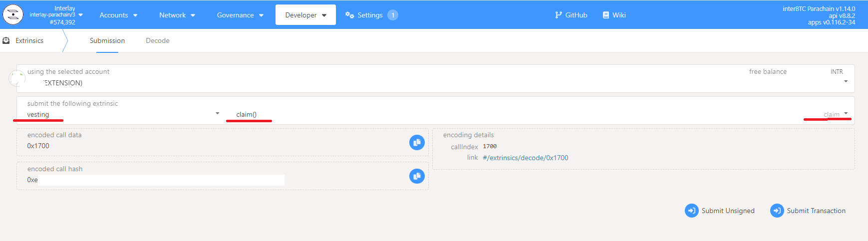Open the Wiki link
The width and height of the screenshot is (868, 241).
[x=614, y=15]
